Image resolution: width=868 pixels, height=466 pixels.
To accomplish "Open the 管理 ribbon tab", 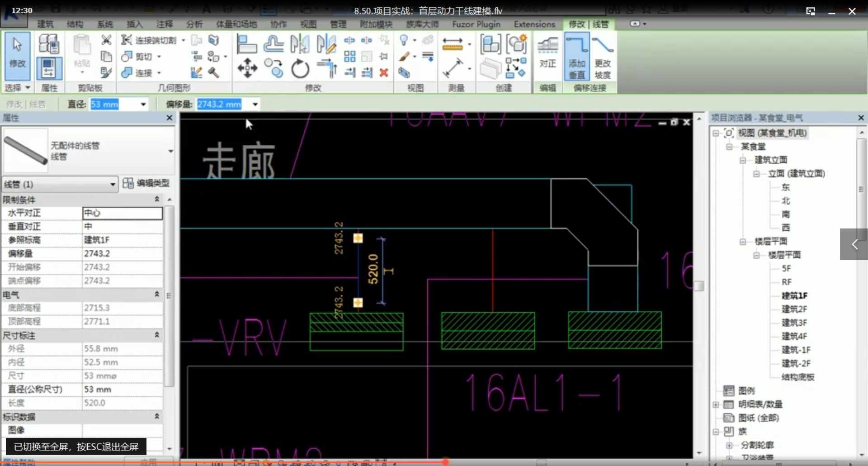I will 338,24.
